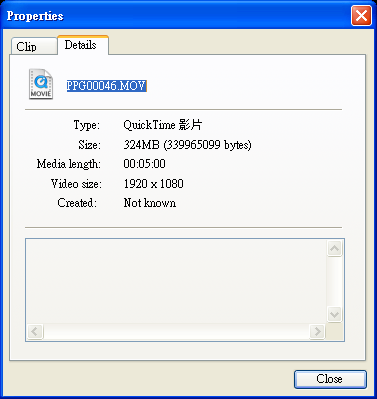Close the Properties dialog with X

click(x=361, y=16)
